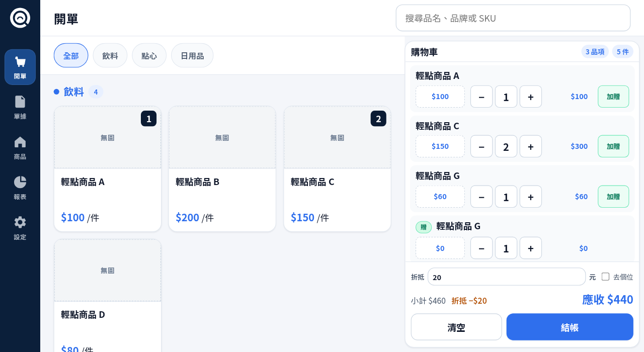Click the $300 line total of 輕點商品 C
Image resolution: width=644 pixels, height=352 pixels.
(579, 146)
